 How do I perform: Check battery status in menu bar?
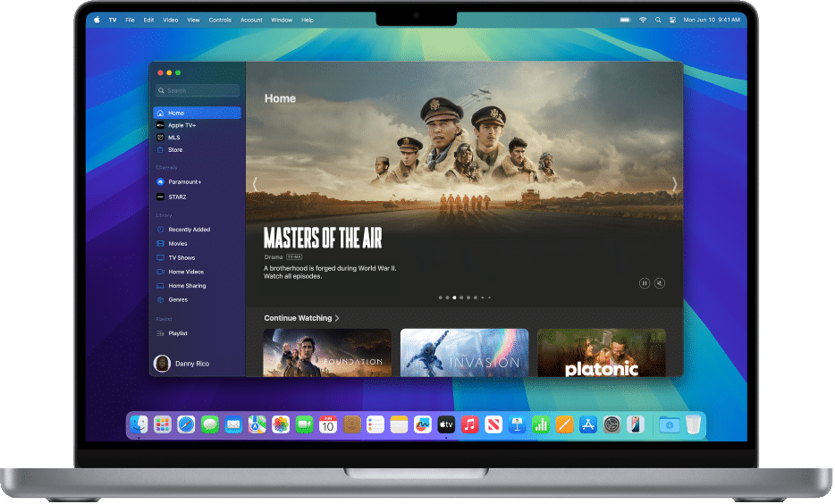tap(625, 20)
